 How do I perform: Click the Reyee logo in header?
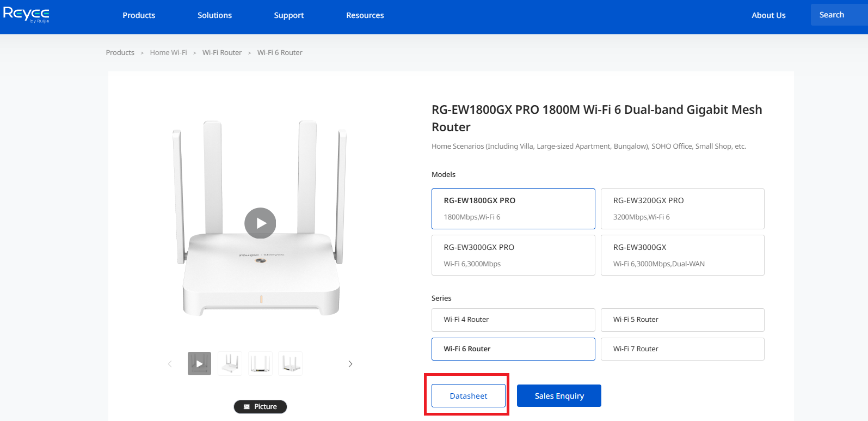coord(26,15)
